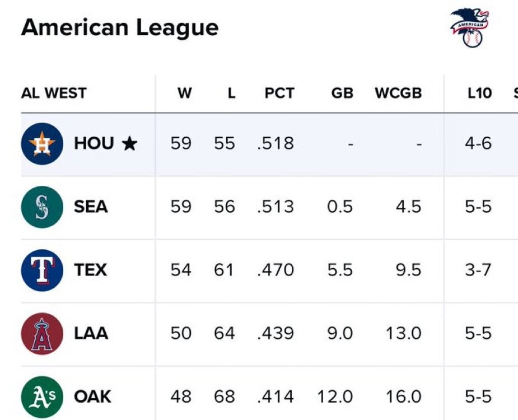The height and width of the screenshot is (420, 518).
Task: Click the American League heading
Action: coord(119,27)
